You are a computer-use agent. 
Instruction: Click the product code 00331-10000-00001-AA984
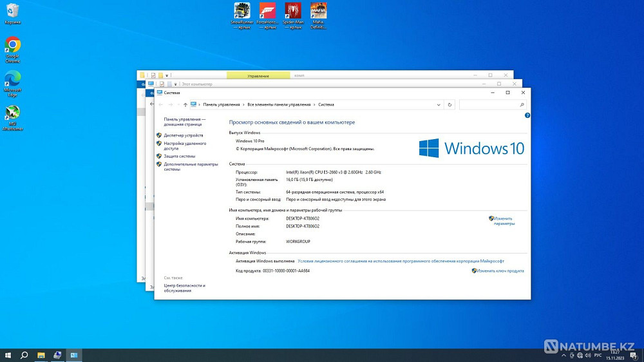point(287,271)
